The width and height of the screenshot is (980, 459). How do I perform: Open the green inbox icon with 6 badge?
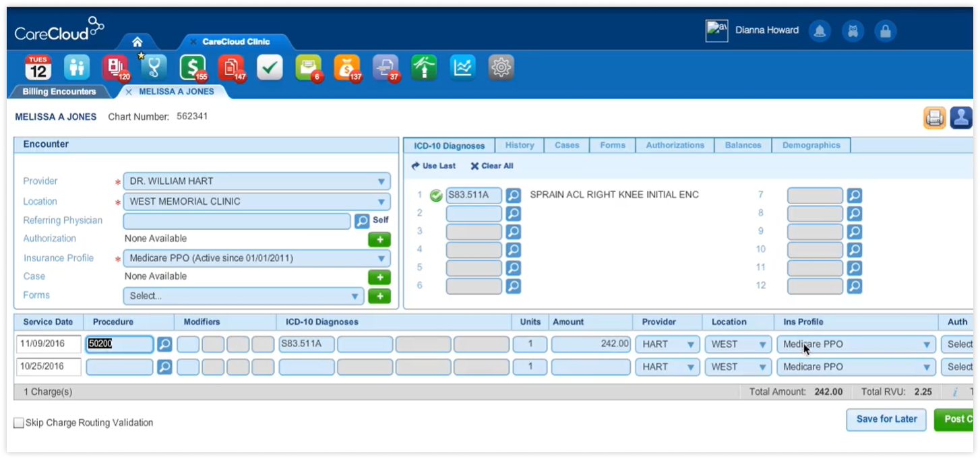(309, 67)
